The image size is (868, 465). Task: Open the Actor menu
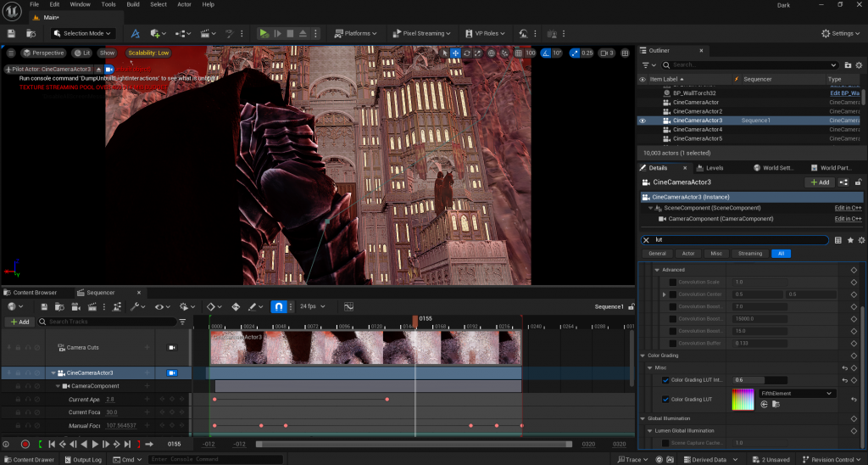pyautogui.click(x=184, y=4)
